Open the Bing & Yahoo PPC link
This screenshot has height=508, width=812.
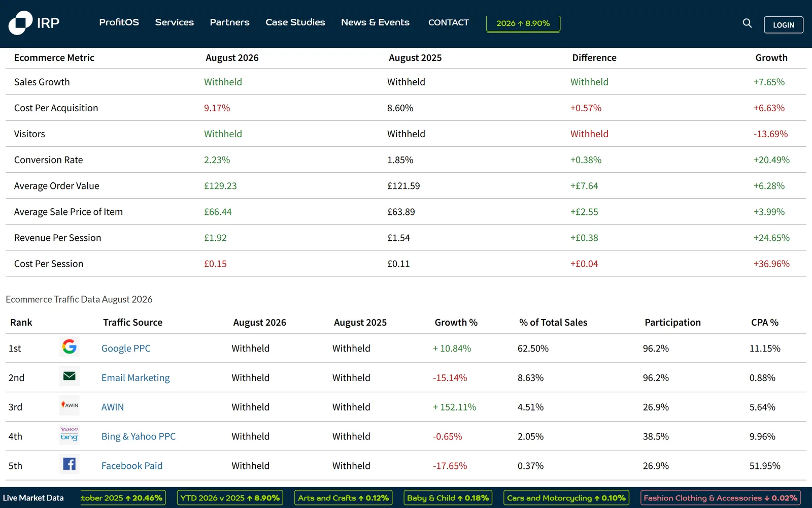139,436
